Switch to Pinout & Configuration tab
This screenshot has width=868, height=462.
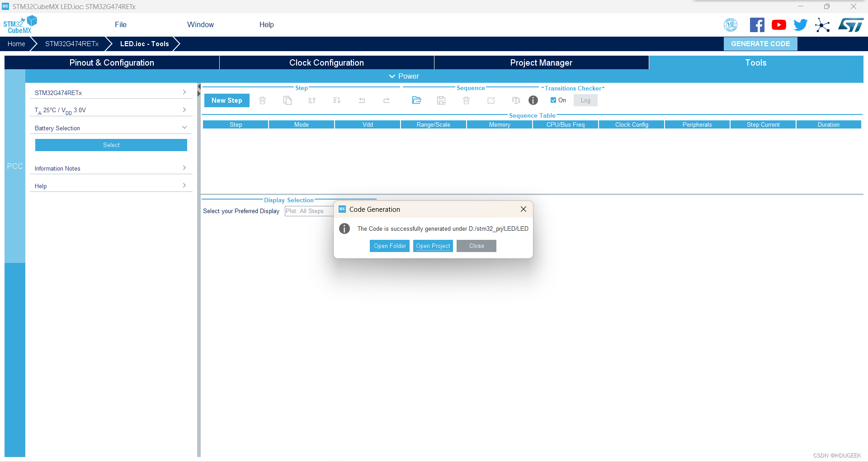pos(112,62)
